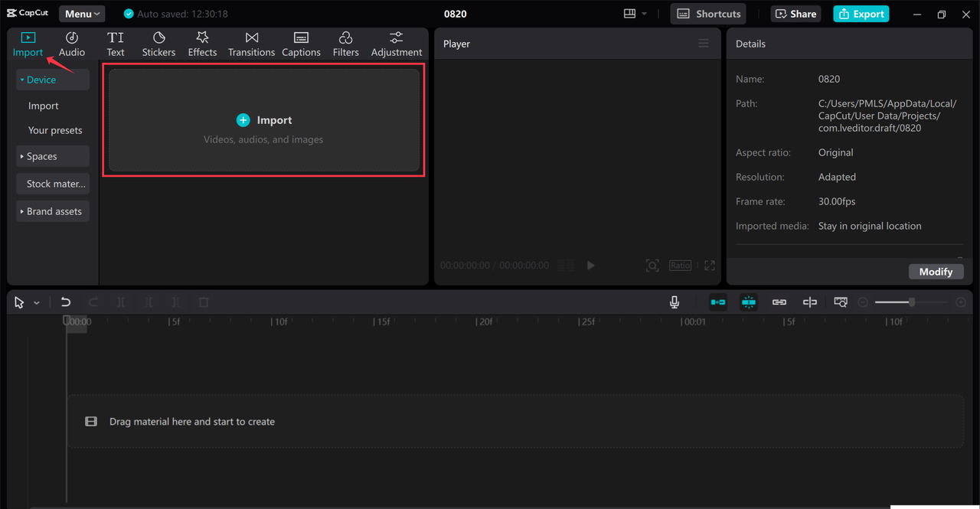
Task: Click the Resolution Adapted value
Action: click(837, 177)
